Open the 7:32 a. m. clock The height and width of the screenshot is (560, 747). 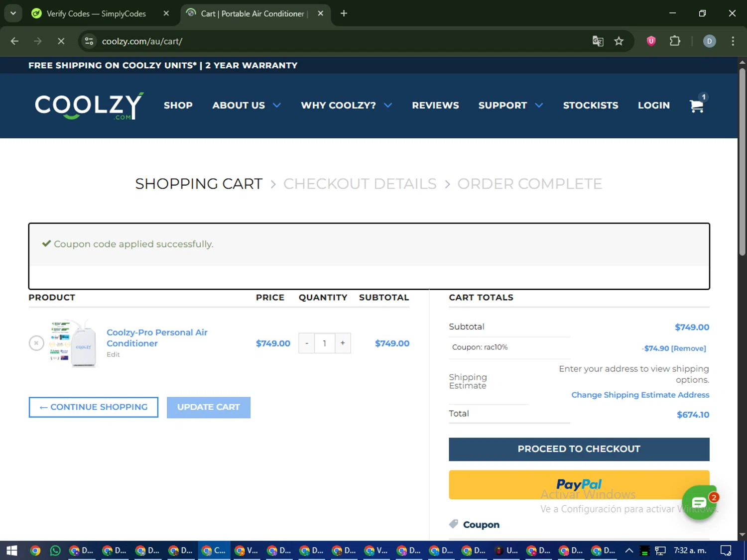coord(690,551)
